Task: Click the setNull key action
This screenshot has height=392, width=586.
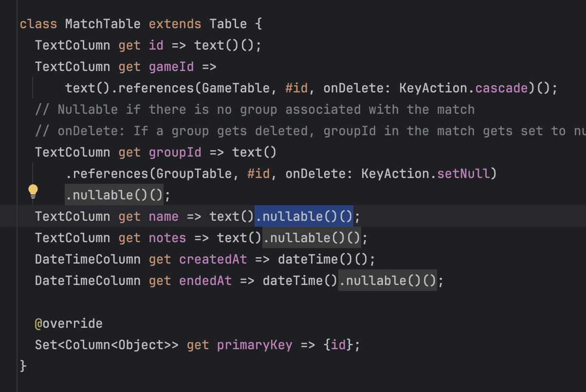Action: tap(463, 174)
